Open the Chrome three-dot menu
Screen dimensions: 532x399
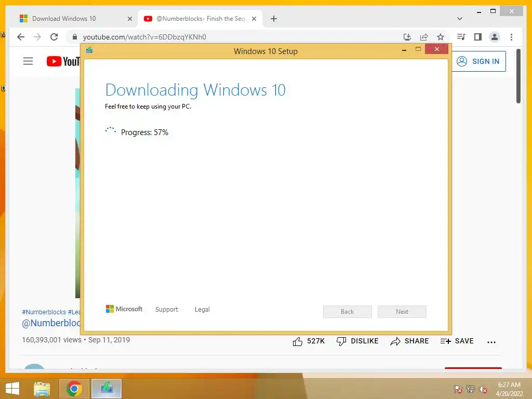(511, 37)
